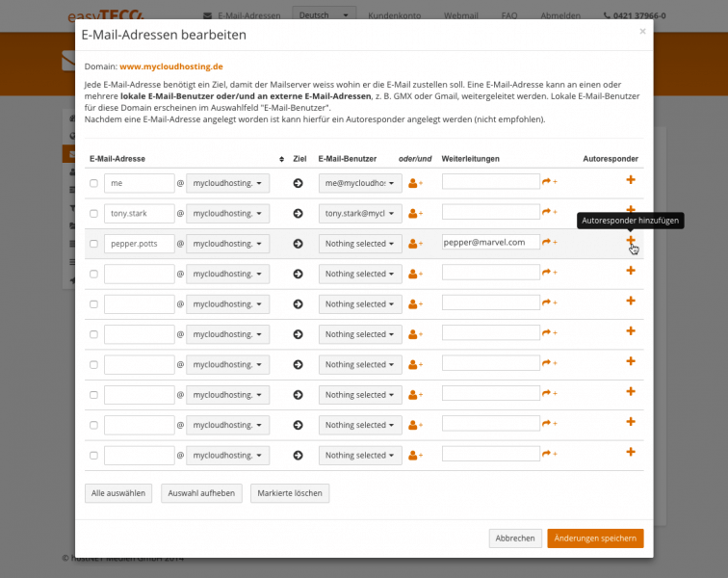Click the target arrow icon in pepper.potts row
This screenshot has height=578, width=728.
[299, 244]
